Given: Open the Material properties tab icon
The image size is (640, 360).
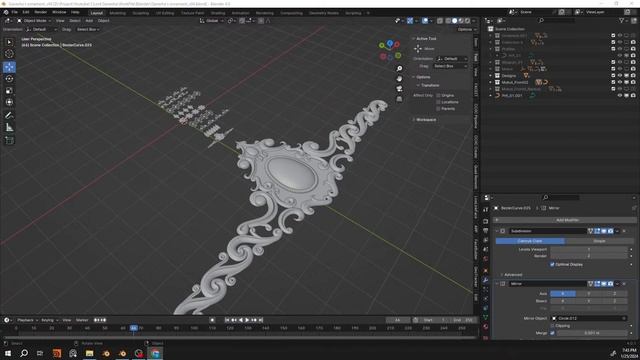Looking at the screenshot, I should click(485, 327).
